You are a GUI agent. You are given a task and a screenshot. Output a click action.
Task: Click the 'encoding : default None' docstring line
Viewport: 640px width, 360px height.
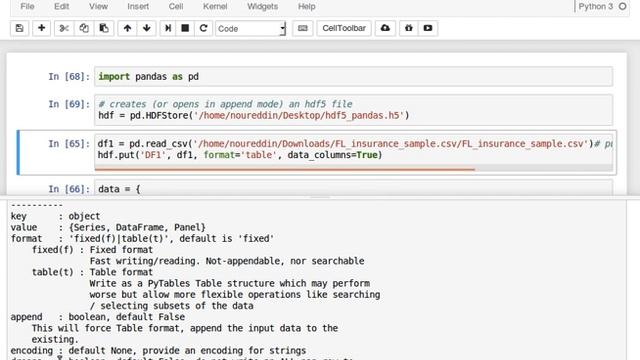[x=158, y=351]
